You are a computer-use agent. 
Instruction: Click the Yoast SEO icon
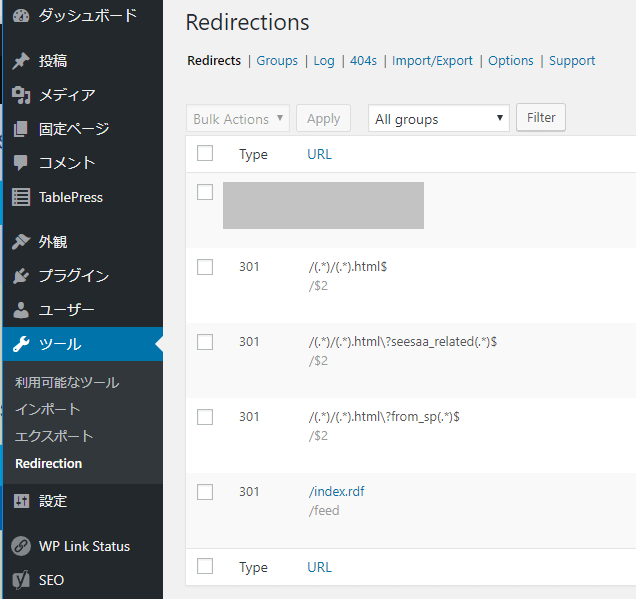[x=20, y=580]
